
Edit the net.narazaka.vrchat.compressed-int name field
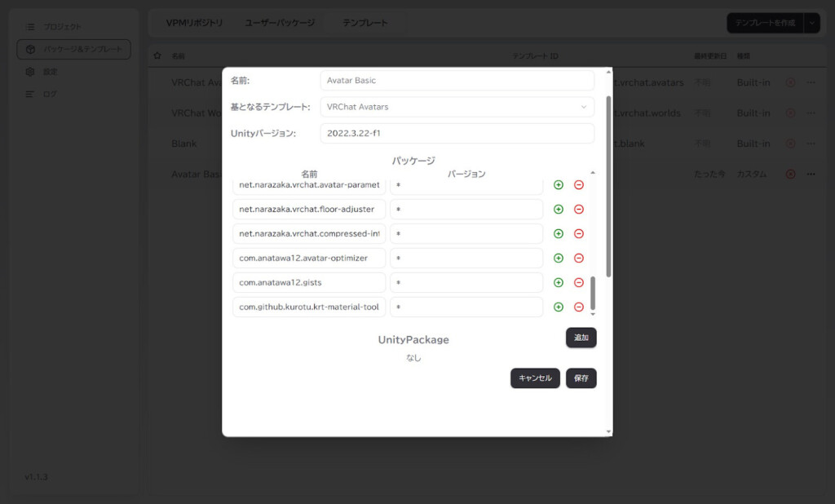[x=309, y=234]
